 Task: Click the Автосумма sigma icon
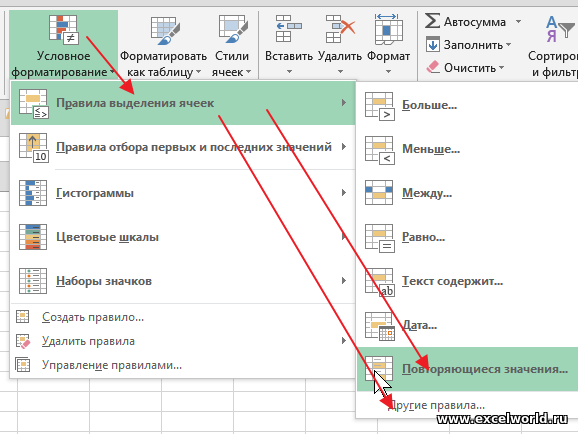click(x=432, y=21)
